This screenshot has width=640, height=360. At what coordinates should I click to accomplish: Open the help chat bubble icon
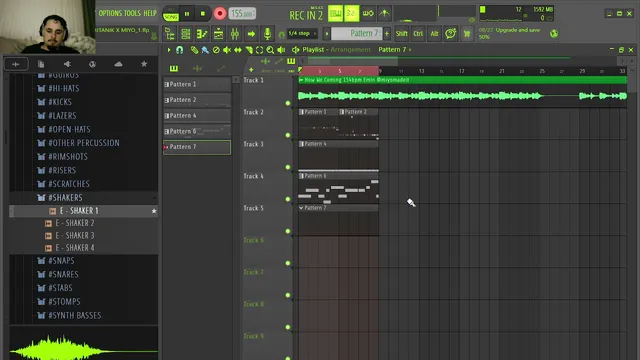tap(451, 33)
